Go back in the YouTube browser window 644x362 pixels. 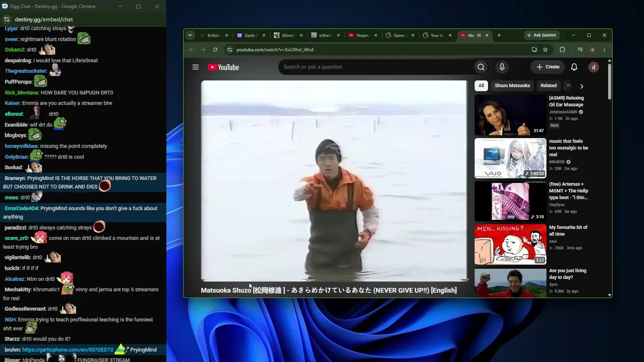(191, 50)
